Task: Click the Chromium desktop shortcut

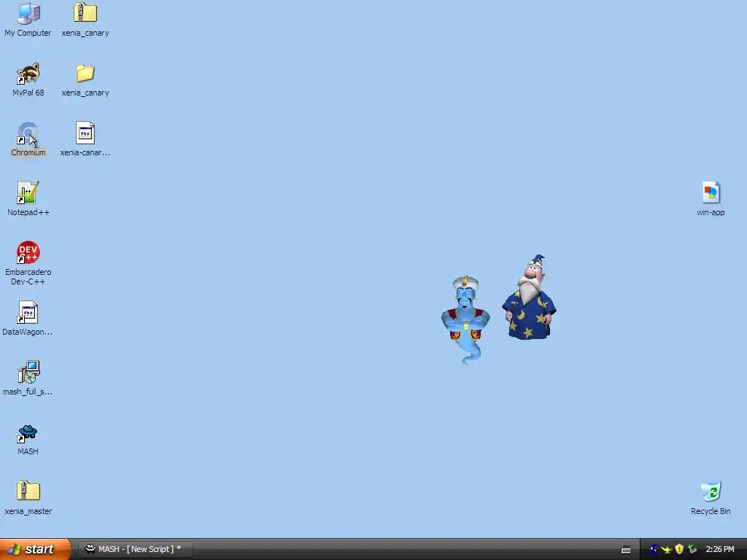Action: [28, 139]
